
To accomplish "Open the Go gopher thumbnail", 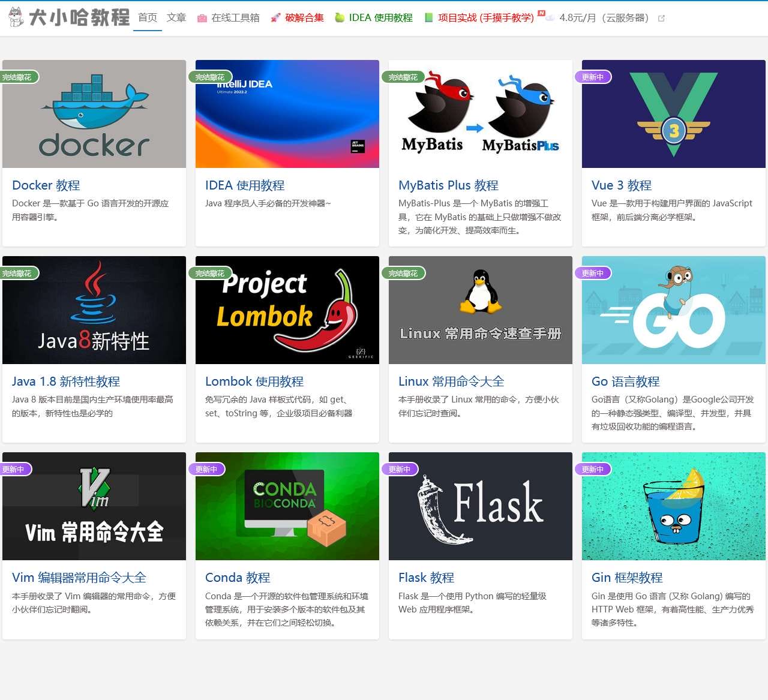I will (x=674, y=310).
